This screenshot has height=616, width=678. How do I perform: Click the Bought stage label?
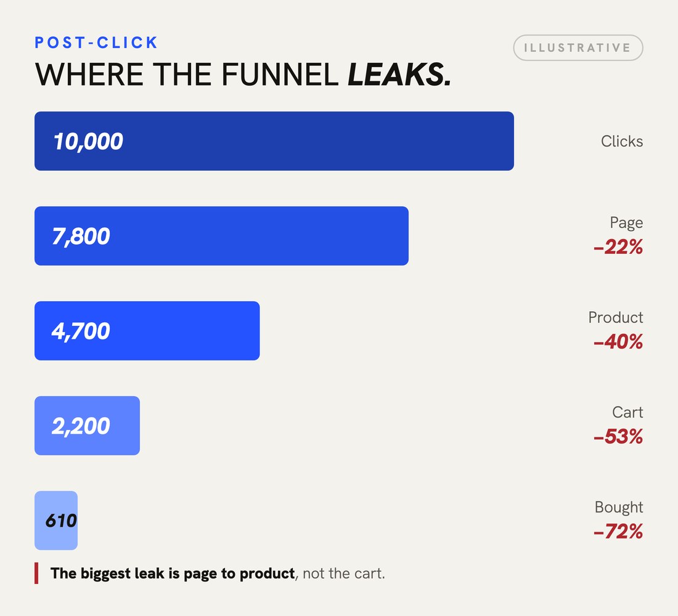pyautogui.click(x=619, y=508)
